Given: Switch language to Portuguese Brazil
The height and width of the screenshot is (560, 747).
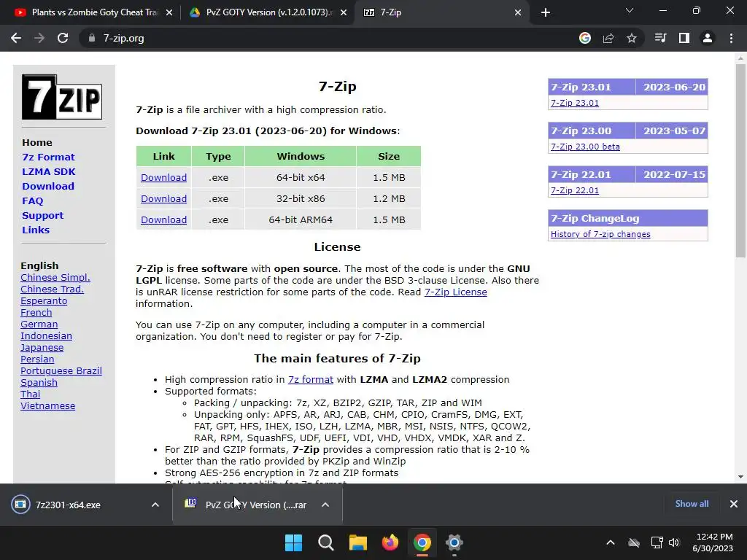Looking at the screenshot, I should [61, 371].
